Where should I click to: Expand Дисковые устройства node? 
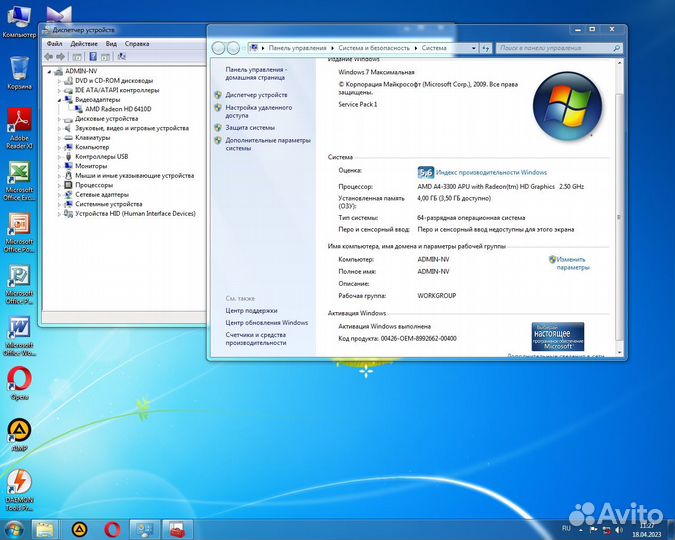(x=59, y=119)
